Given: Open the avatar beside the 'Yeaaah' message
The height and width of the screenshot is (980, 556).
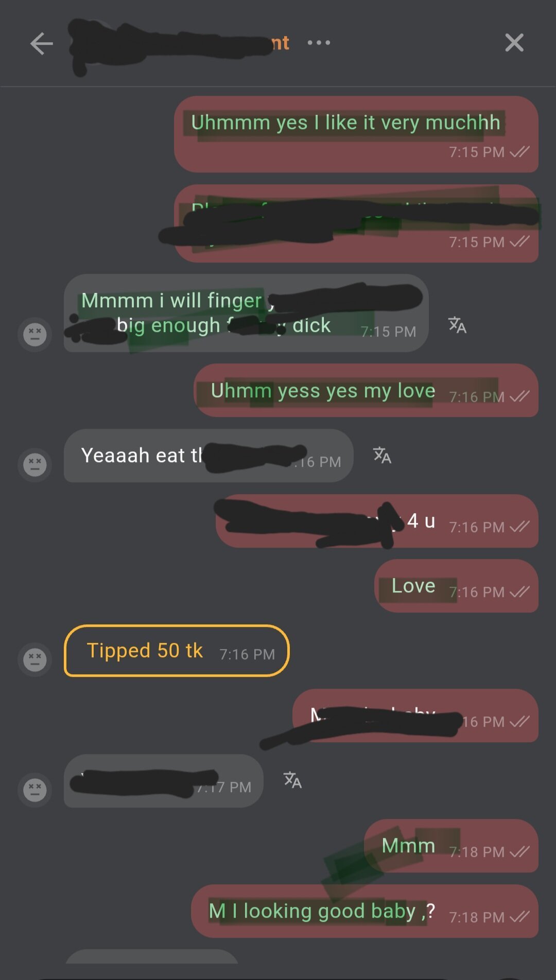Looking at the screenshot, I should (35, 465).
